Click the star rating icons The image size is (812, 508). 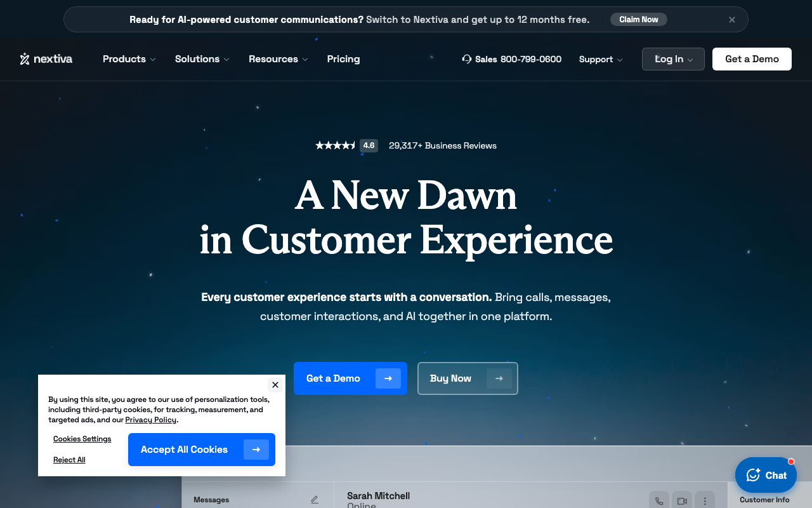pos(336,145)
